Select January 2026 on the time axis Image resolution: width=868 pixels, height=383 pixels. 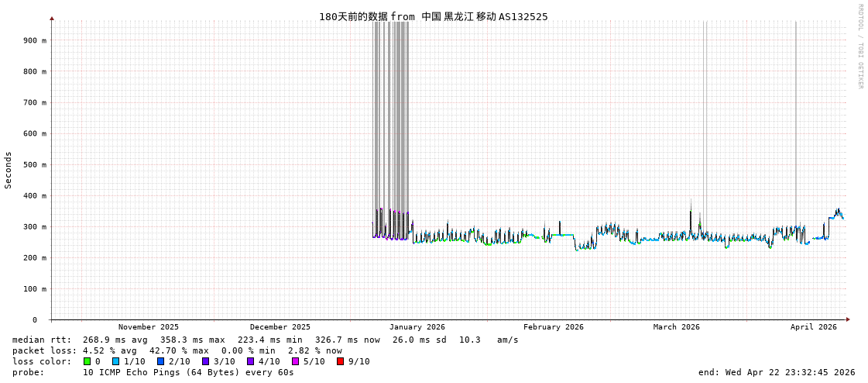[x=417, y=327]
